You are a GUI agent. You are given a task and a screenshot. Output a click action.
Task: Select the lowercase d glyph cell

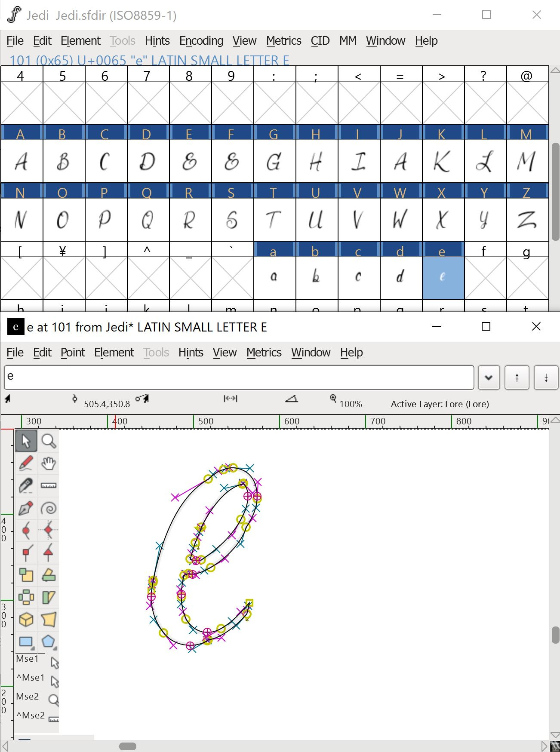[x=401, y=278]
